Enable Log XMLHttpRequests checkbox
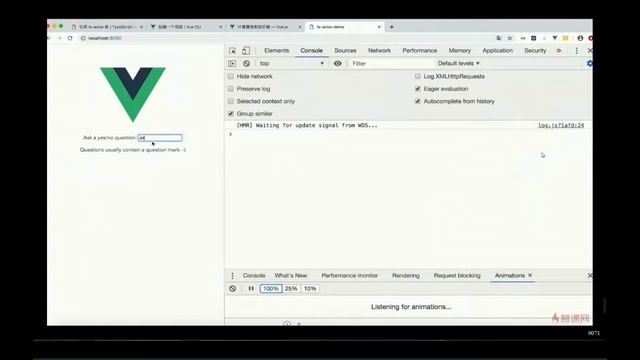Image resolution: width=640 pixels, height=360 pixels. [418, 76]
